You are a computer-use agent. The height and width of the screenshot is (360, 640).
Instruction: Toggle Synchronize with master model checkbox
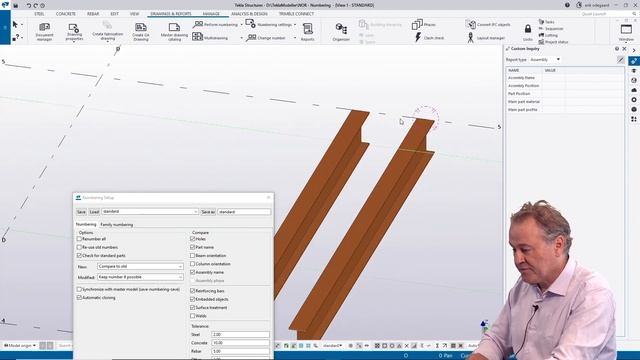point(79,289)
